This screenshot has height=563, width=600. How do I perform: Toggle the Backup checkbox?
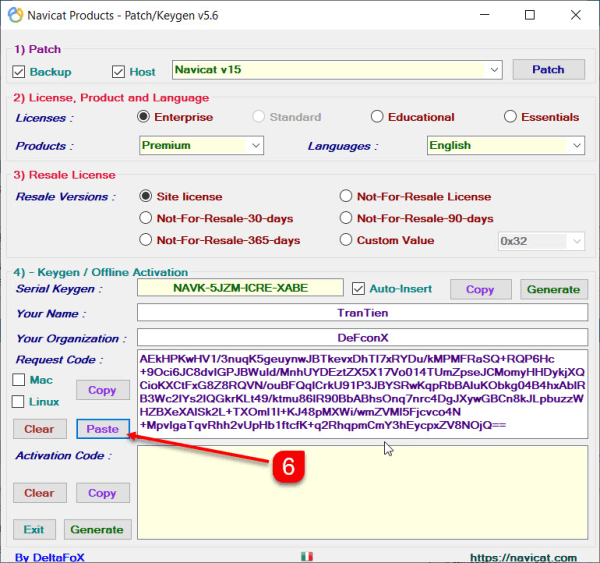[x=18, y=72]
